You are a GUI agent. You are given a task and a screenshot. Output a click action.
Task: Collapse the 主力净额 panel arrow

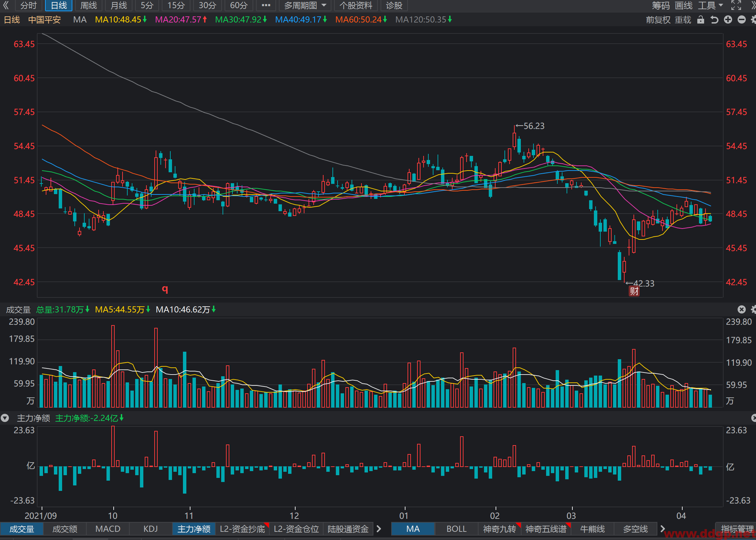[5, 418]
